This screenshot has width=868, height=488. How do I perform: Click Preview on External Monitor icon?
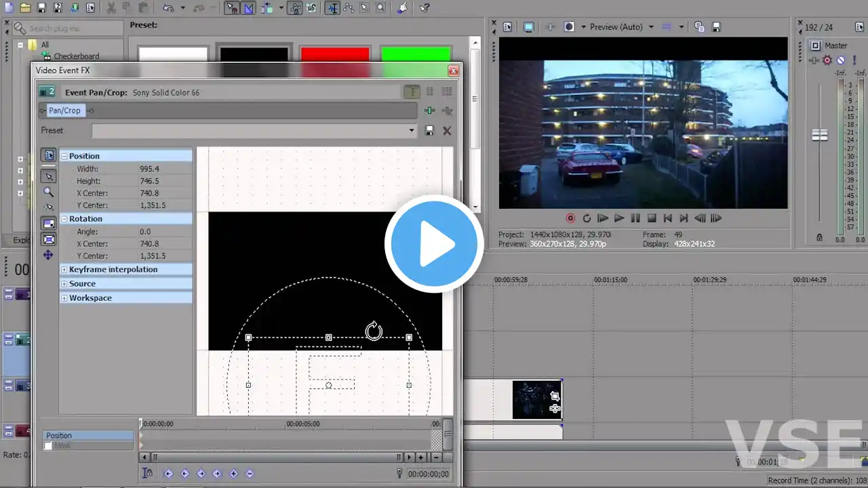528,27
